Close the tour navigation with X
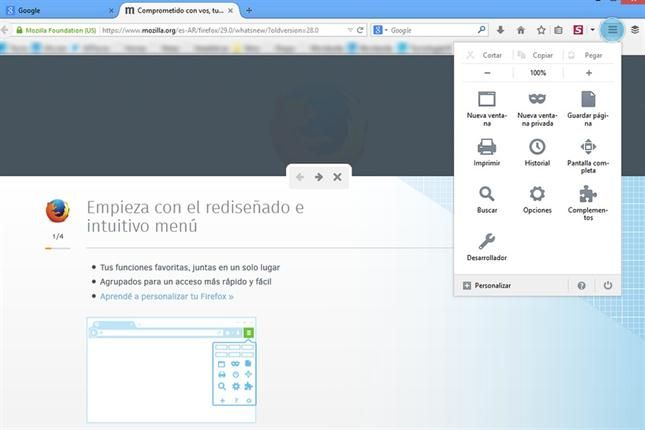Image resolution: width=645 pixels, height=430 pixels. tap(337, 177)
